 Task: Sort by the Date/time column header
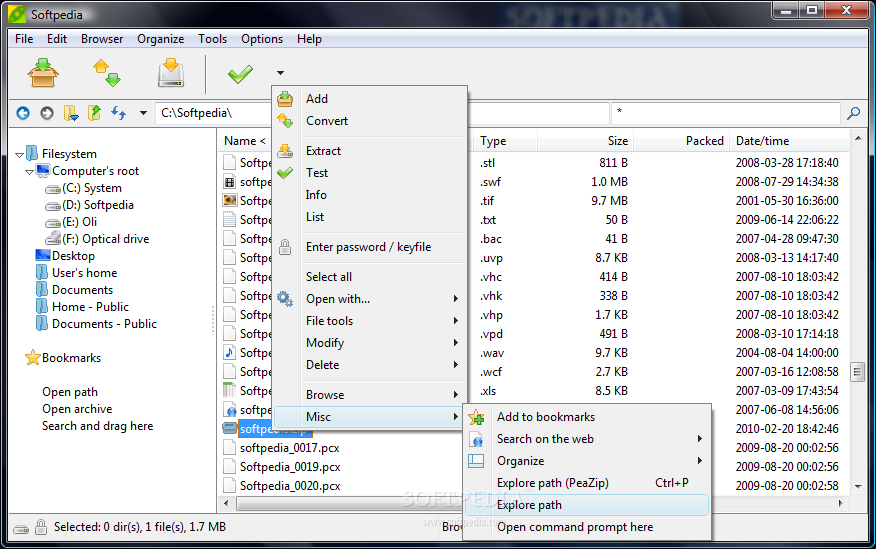[x=788, y=141]
